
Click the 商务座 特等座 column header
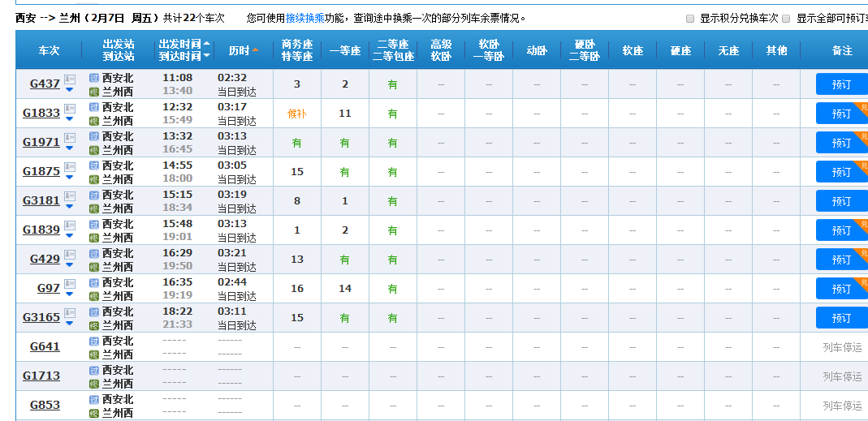(x=297, y=50)
